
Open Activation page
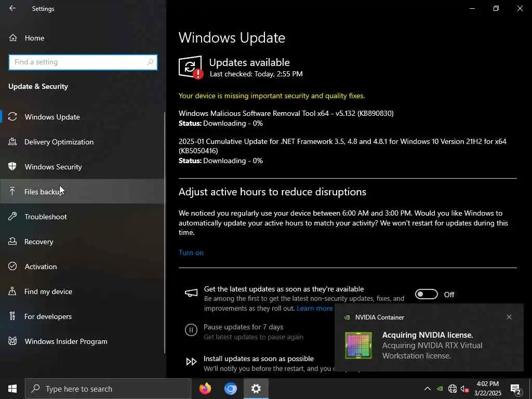tap(83, 267)
